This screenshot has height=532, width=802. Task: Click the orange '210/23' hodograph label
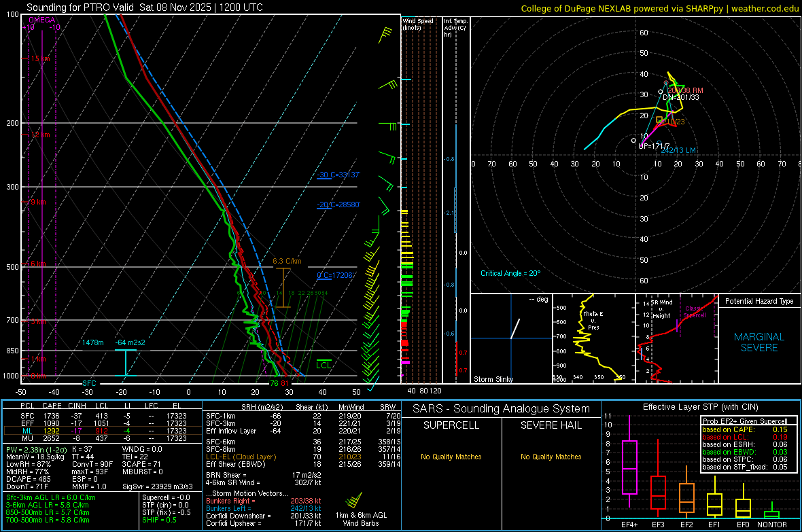674,122
